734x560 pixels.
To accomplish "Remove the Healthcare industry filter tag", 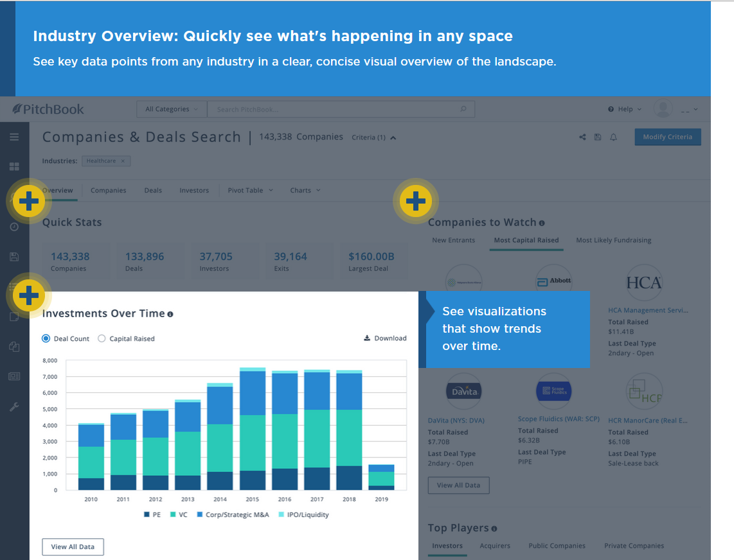I will tap(123, 161).
